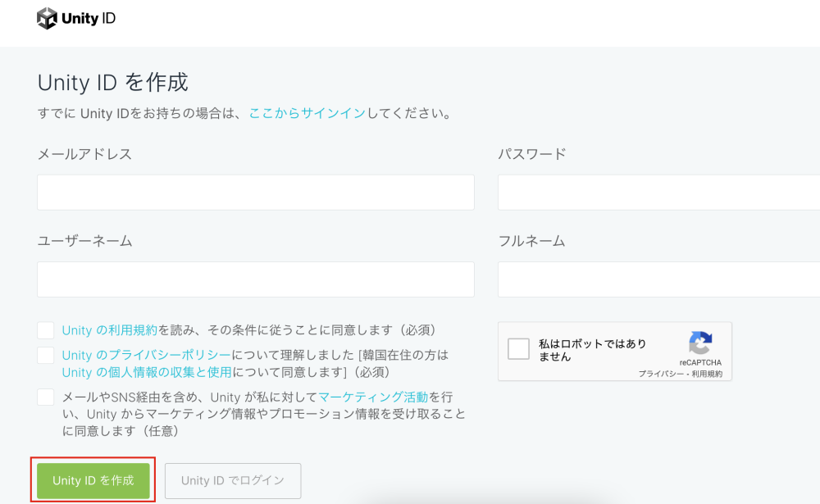
Task: Open the ここからサインイン link
Action: point(307,113)
